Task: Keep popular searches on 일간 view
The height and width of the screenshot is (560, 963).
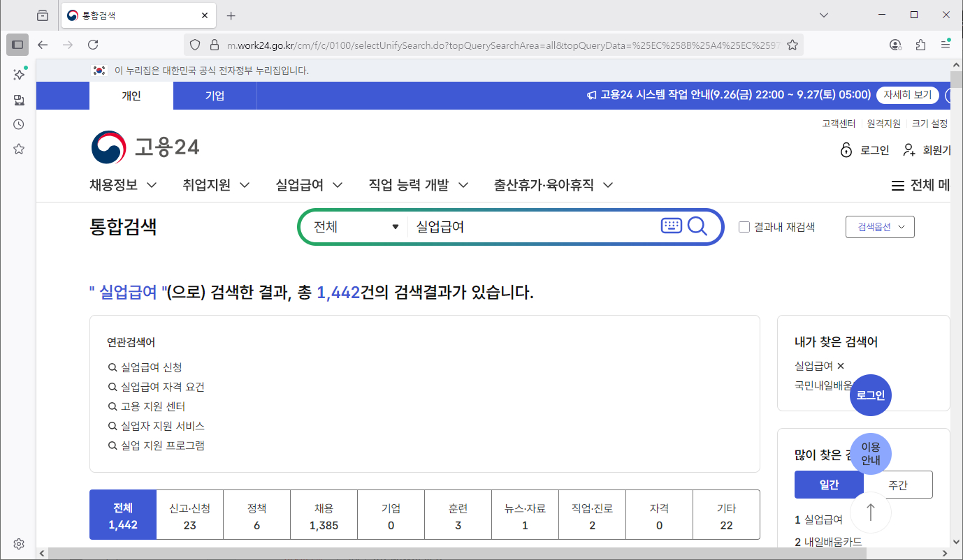Action: click(x=830, y=484)
